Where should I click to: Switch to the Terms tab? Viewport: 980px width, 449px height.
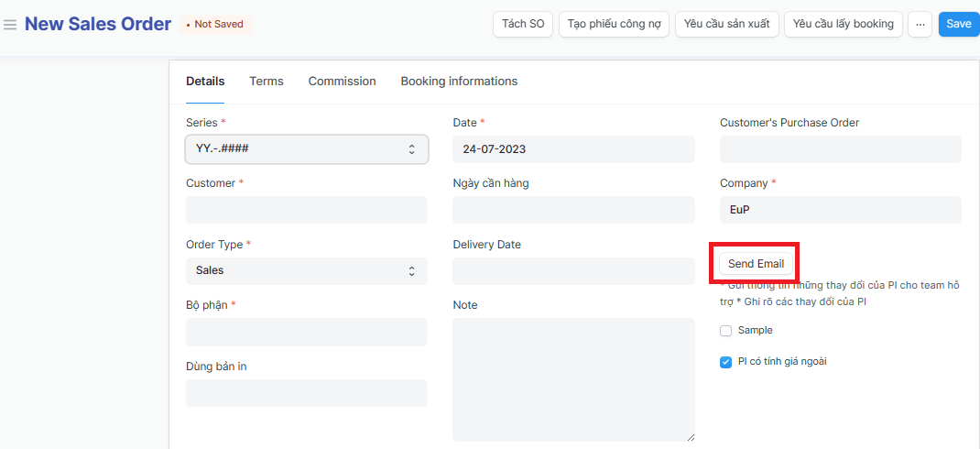[x=267, y=82]
